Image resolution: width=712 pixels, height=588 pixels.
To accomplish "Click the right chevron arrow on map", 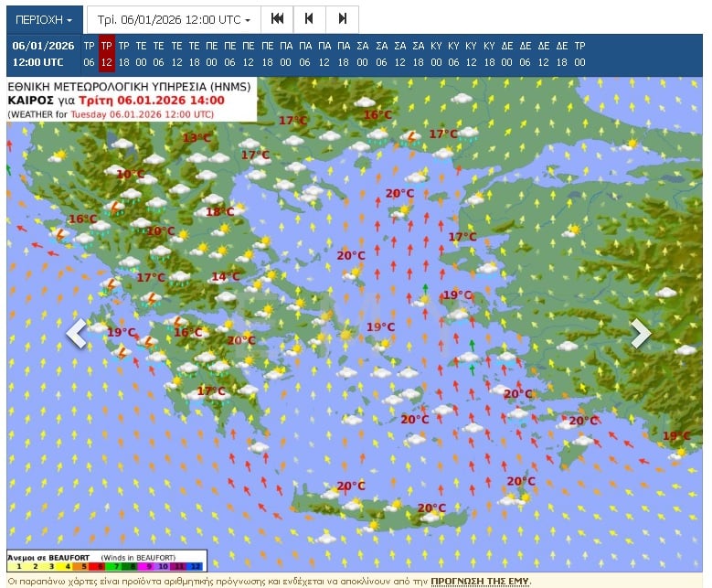I will 641,334.
